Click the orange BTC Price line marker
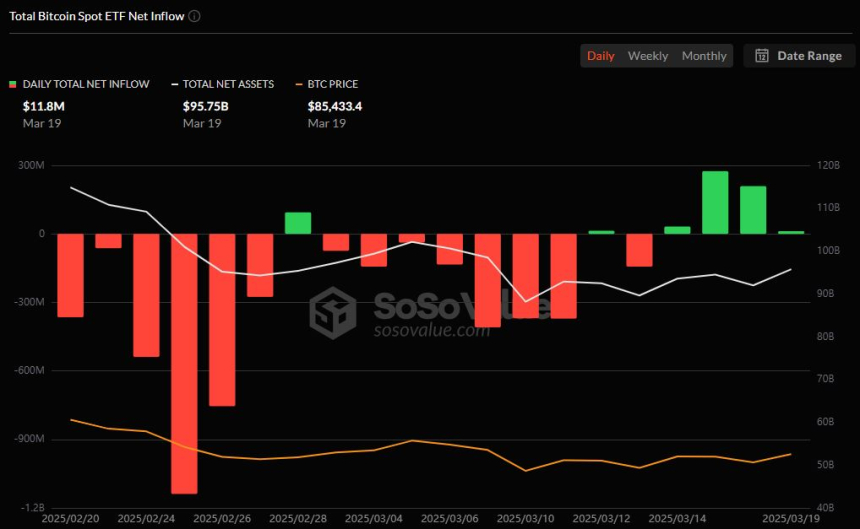This screenshot has height=529, width=860. (299, 84)
